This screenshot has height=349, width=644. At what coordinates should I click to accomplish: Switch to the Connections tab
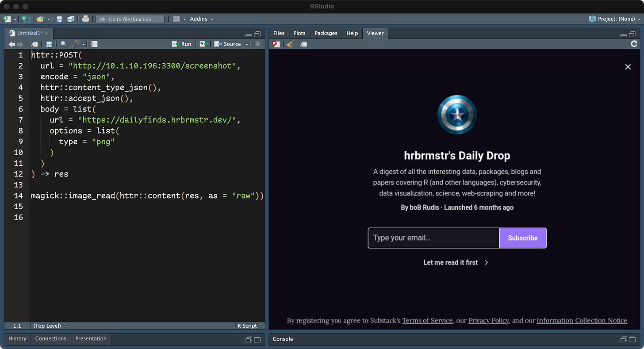tap(51, 339)
